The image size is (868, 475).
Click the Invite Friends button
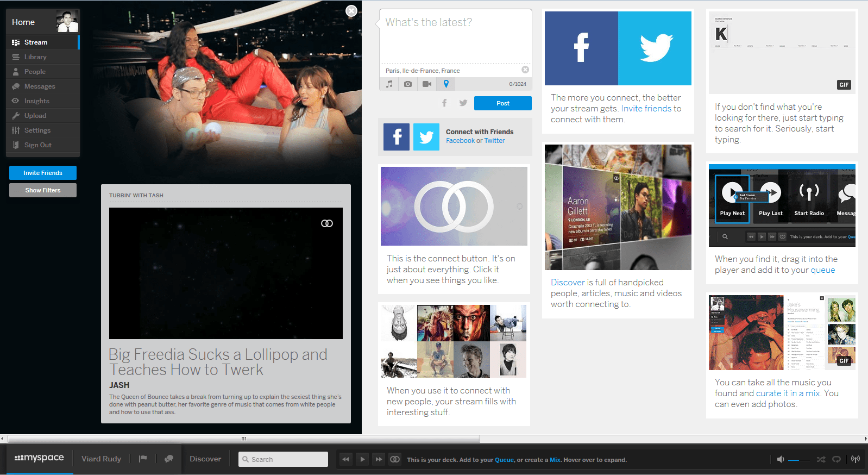[x=43, y=173]
